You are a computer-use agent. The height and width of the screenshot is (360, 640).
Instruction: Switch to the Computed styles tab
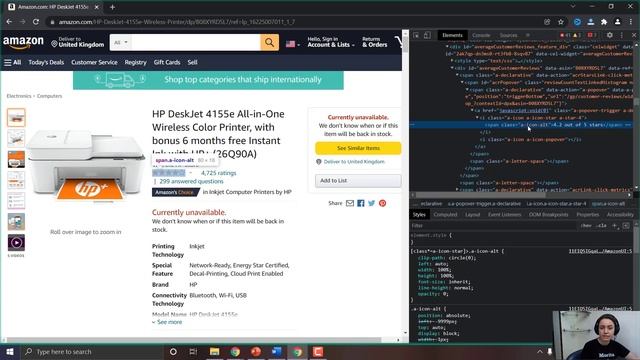[445, 215]
